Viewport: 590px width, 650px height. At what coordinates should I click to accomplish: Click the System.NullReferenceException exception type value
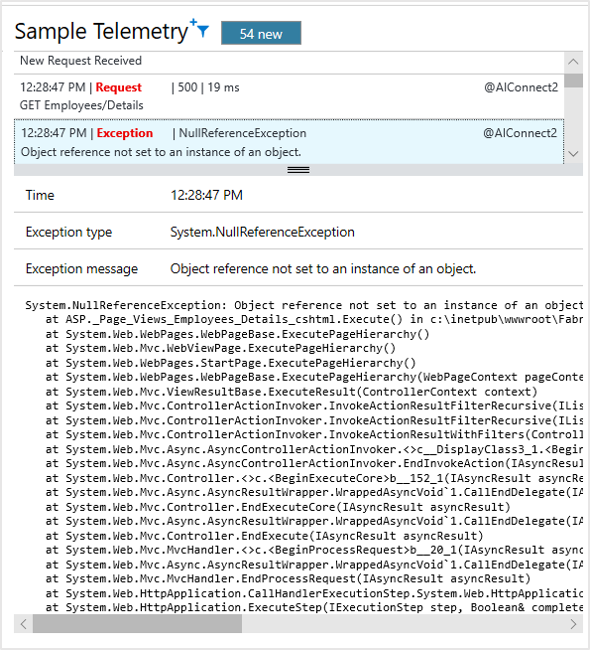(x=262, y=232)
